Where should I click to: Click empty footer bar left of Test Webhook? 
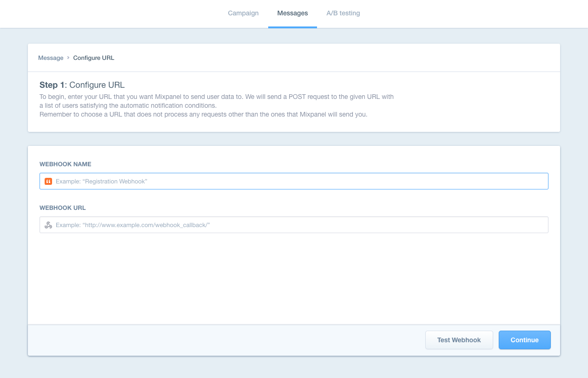pyautogui.click(x=223, y=340)
